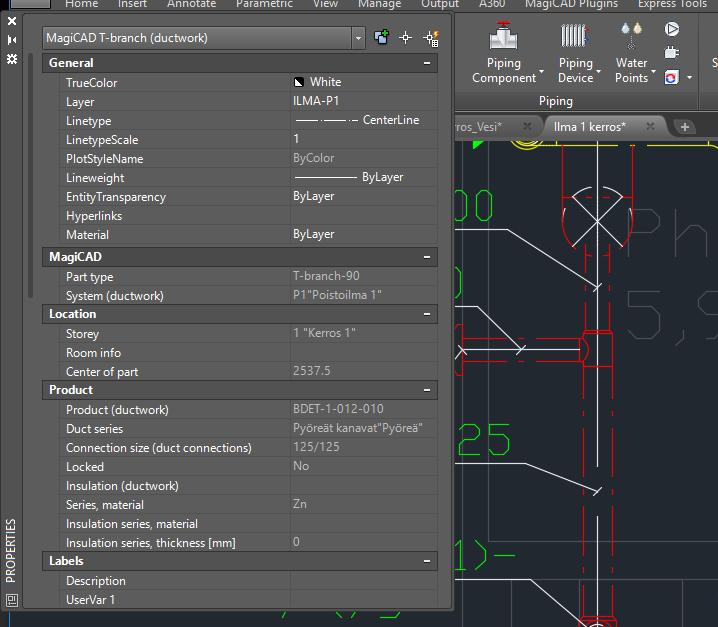This screenshot has height=627, width=718.
Task: Open the Annotate ribbon tab
Action: [191, 4]
